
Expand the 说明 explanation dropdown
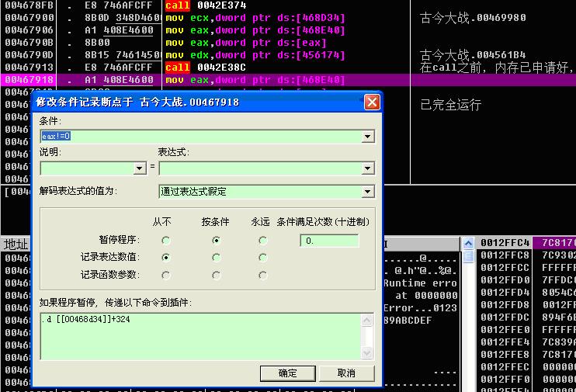(140, 168)
